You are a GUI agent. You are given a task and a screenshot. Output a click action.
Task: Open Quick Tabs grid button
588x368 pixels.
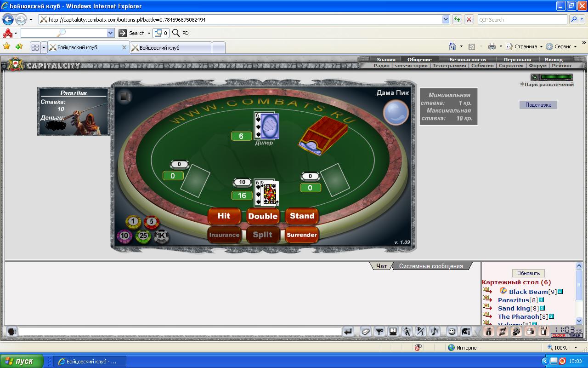pyautogui.click(x=35, y=47)
